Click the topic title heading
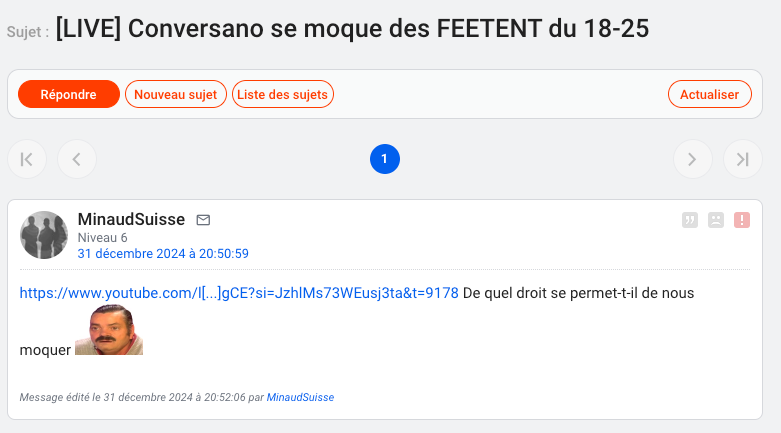This screenshot has width=781, height=433. coord(352,28)
